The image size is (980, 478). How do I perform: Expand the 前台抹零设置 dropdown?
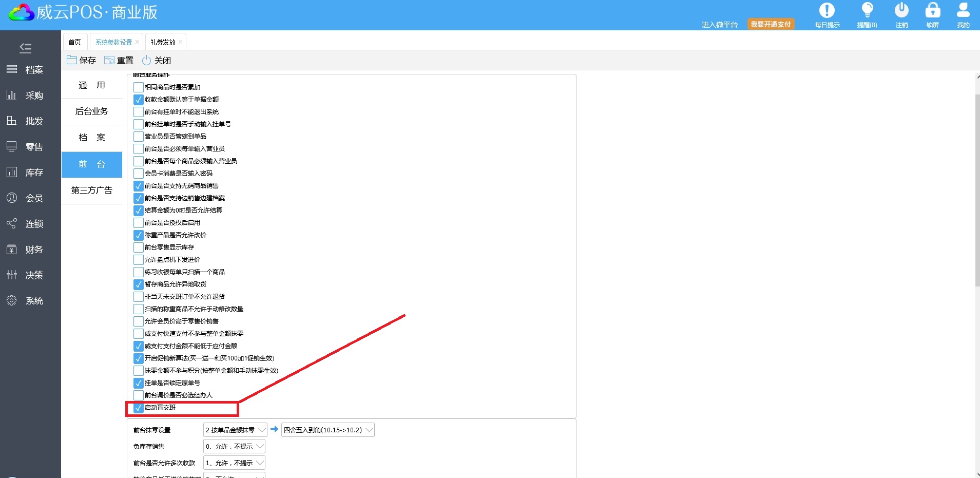235,430
